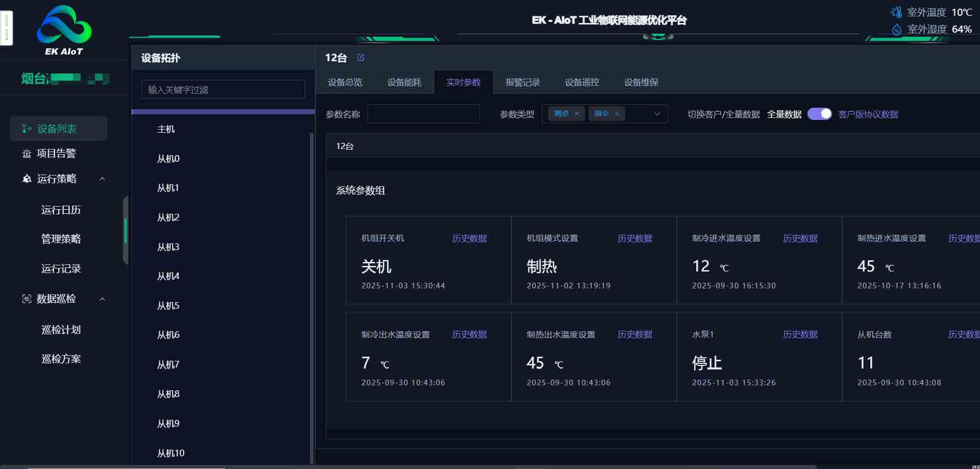The width and height of the screenshot is (980, 469).
Task: Click the 数据巡检 scan icon
Action: click(27, 299)
